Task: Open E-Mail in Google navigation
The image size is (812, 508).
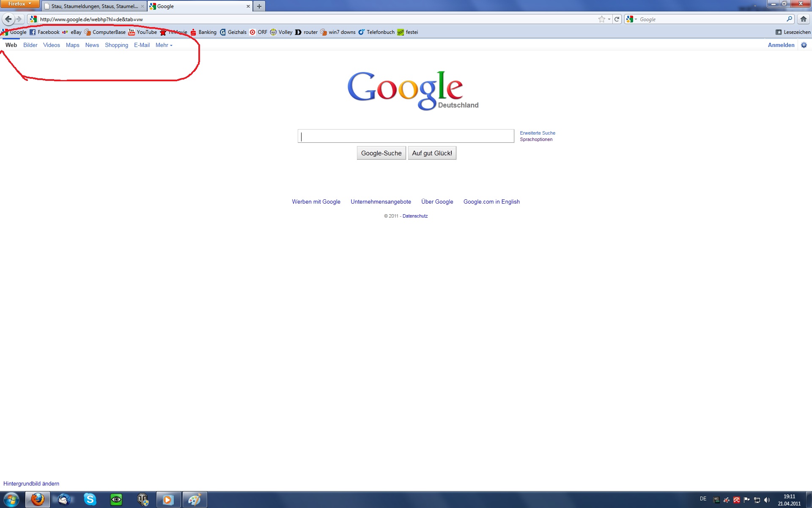Action: click(x=142, y=45)
